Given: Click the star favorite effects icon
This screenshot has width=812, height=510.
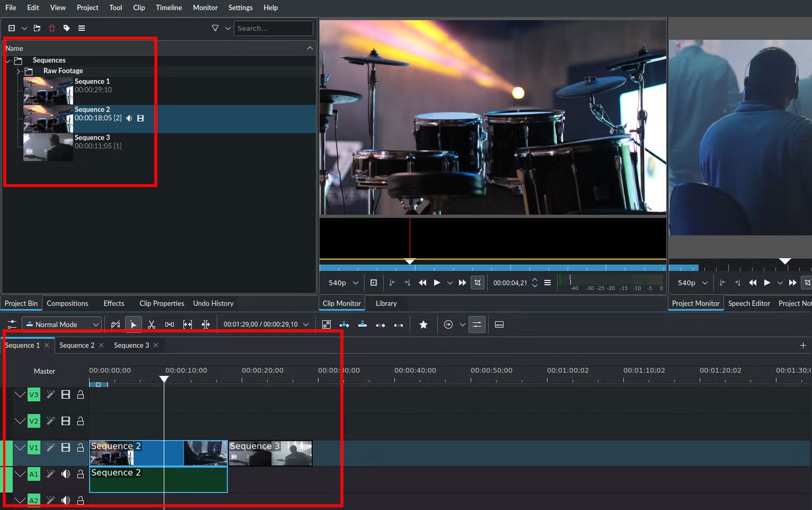Looking at the screenshot, I should pos(423,324).
